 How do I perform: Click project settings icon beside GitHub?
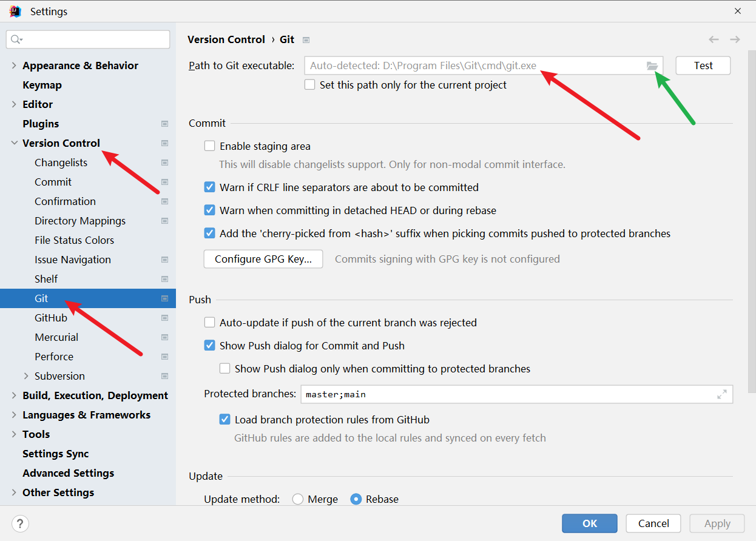tap(164, 318)
